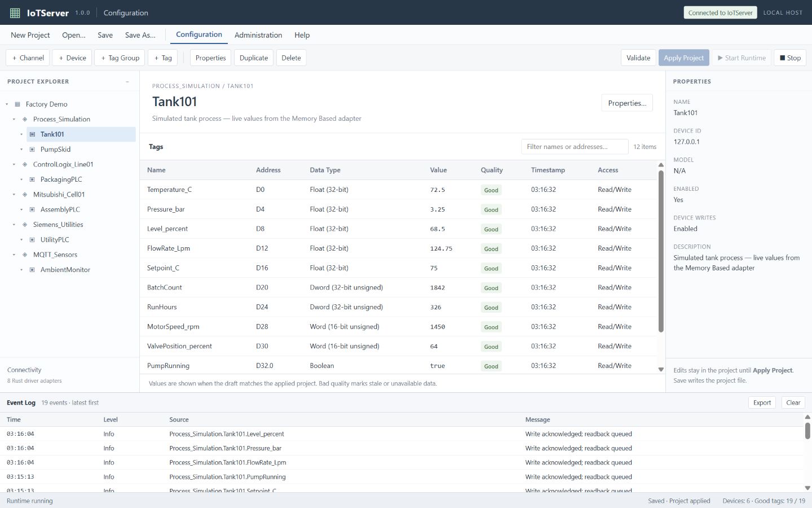Screen dimensions: 812x508
Task: Collapse the Factory Demo tree node
Action: tap(7, 104)
